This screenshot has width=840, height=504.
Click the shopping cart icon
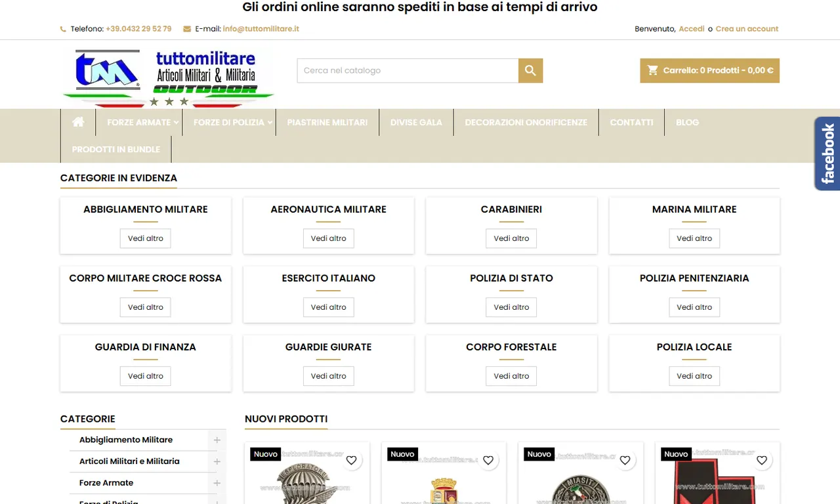tap(653, 70)
